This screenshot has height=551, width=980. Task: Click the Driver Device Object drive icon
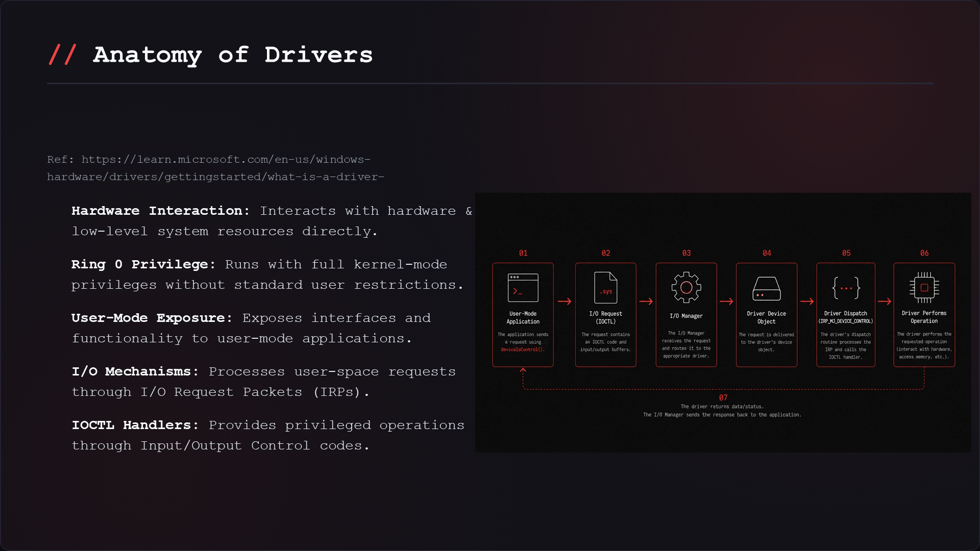(x=766, y=289)
